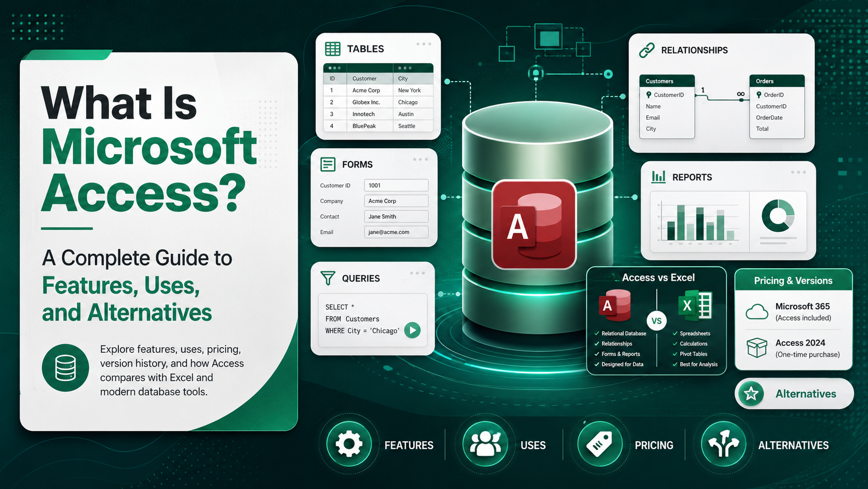868x489 pixels.
Task: Click the BluePeak table cell
Action: 369,126
